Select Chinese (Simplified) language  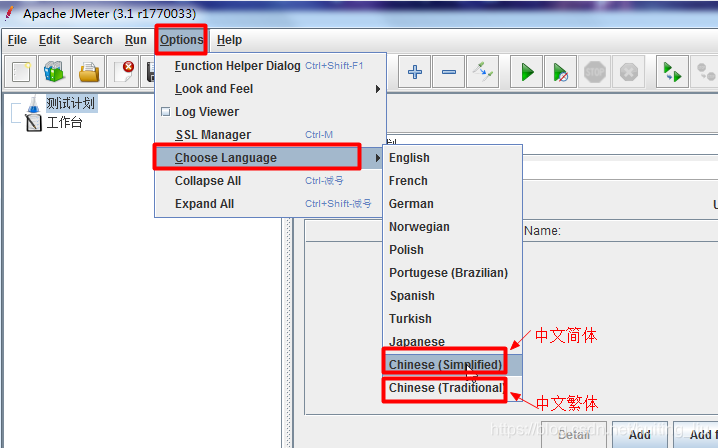pyautogui.click(x=452, y=365)
